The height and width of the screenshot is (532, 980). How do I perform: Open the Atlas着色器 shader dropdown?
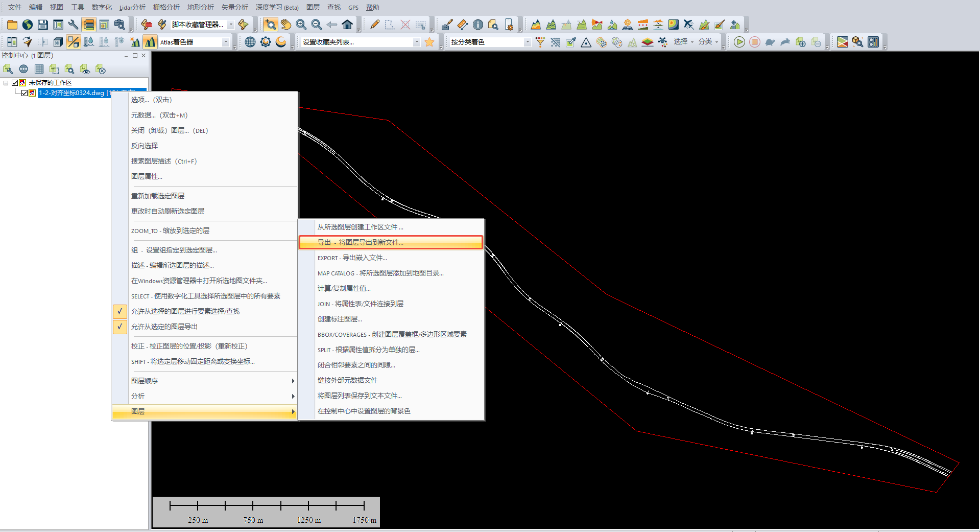point(226,42)
